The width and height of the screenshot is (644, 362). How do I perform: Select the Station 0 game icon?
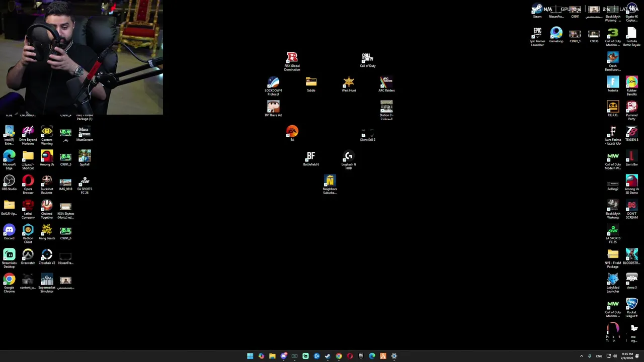point(386,111)
